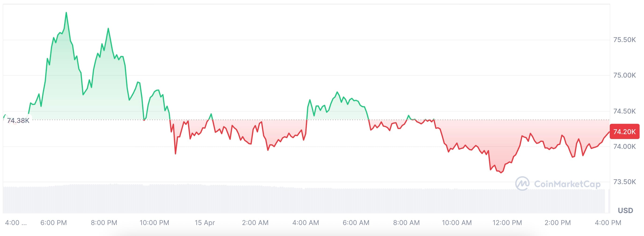Select the 8:00 PM time marker
The width and height of the screenshot is (644, 236).
pyautogui.click(x=104, y=222)
